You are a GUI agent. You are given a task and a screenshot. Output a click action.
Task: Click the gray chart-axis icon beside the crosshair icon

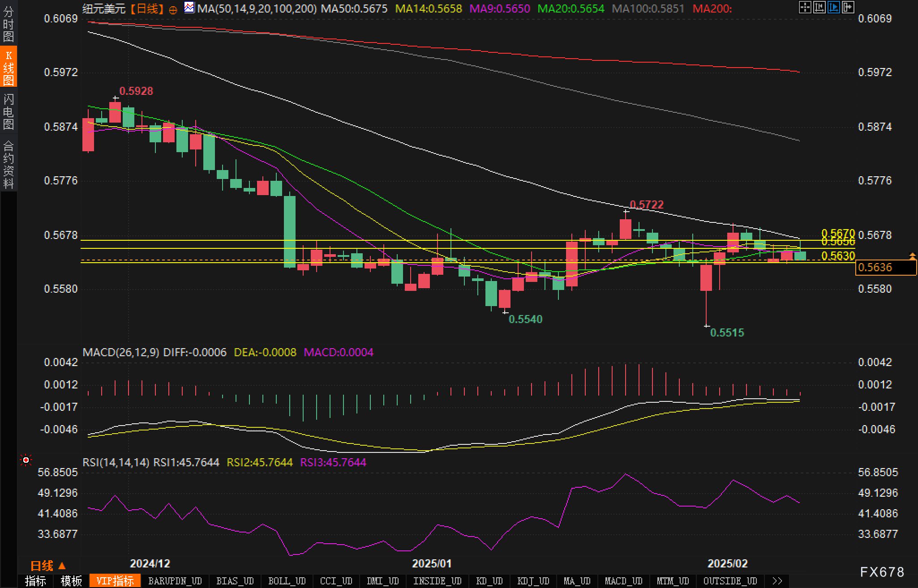(x=819, y=7)
